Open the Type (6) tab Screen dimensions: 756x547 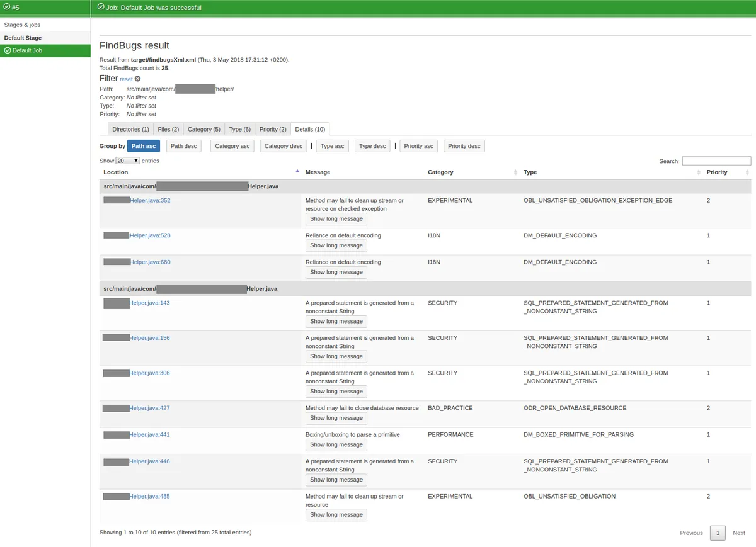tap(240, 129)
